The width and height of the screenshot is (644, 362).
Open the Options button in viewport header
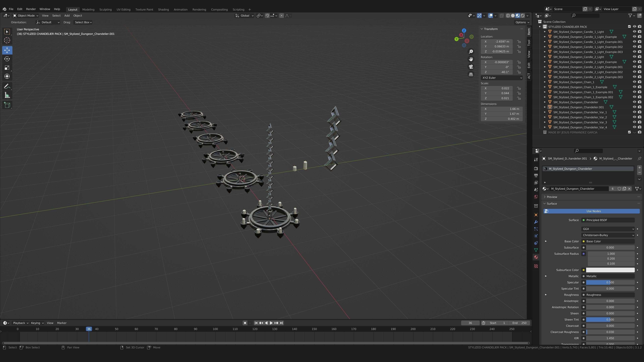(x=522, y=22)
